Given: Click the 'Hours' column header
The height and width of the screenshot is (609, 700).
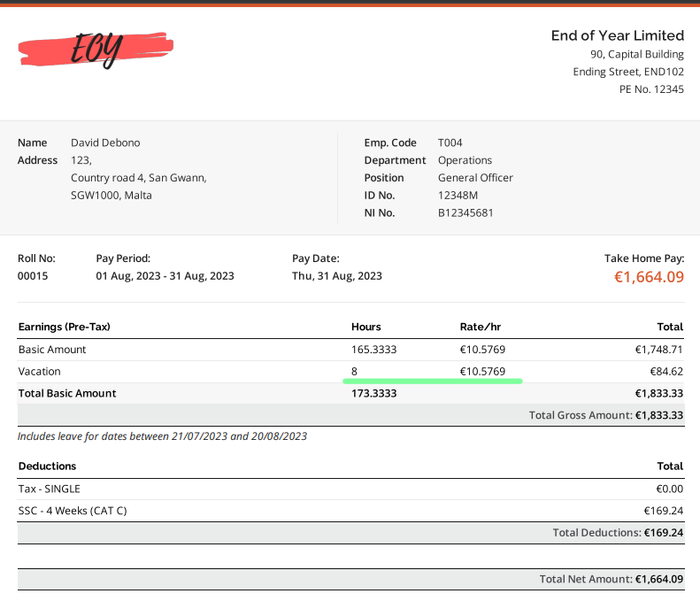Looking at the screenshot, I should point(366,327).
